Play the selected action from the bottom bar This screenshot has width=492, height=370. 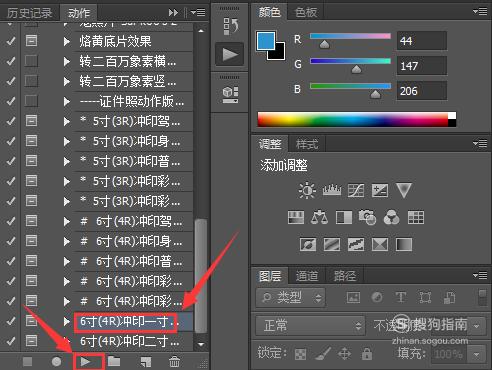pos(85,361)
